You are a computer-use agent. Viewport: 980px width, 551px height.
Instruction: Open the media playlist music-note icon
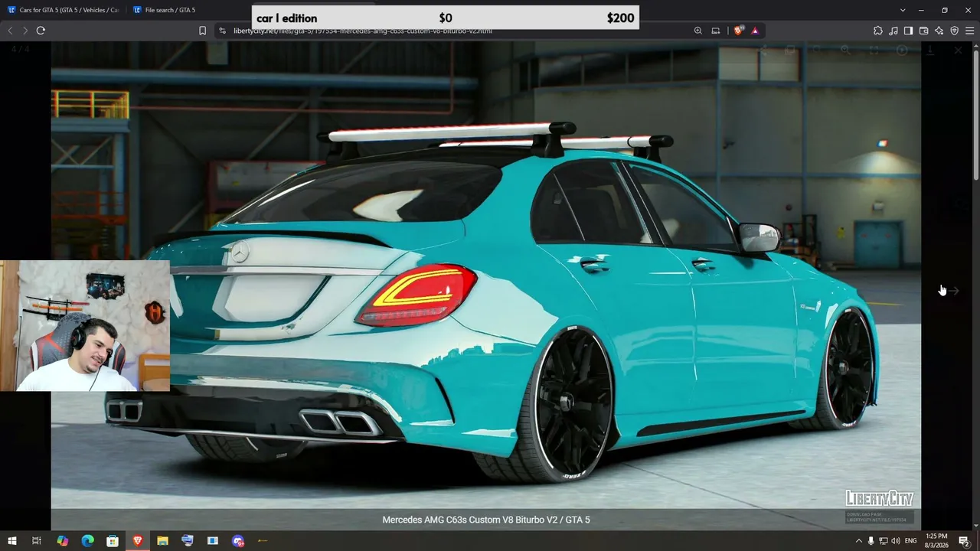click(x=893, y=31)
